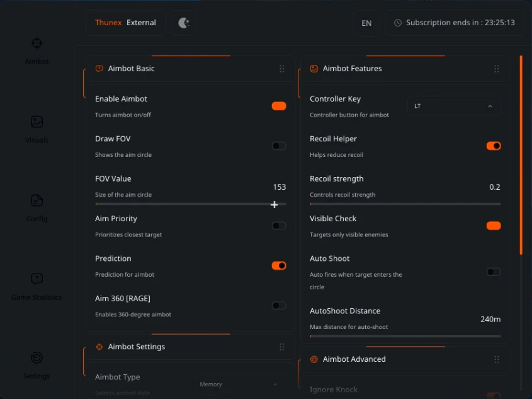Grab the Aimbot Features panel drag-handle dots
Image resolution: width=532 pixels, height=399 pixels.
click(x=496, y=69)
